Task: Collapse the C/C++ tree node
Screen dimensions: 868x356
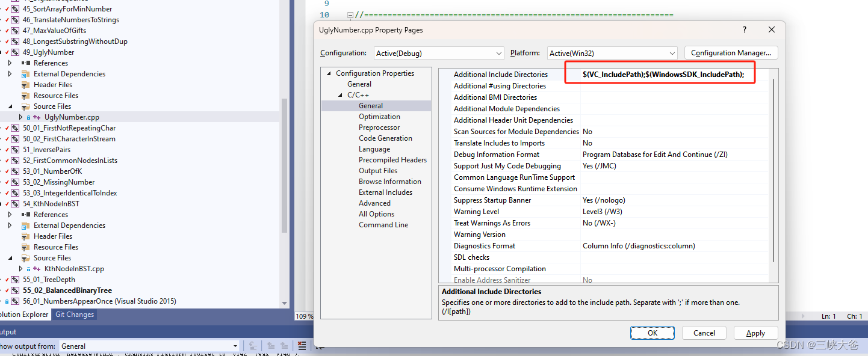Action: click(340, 95)
